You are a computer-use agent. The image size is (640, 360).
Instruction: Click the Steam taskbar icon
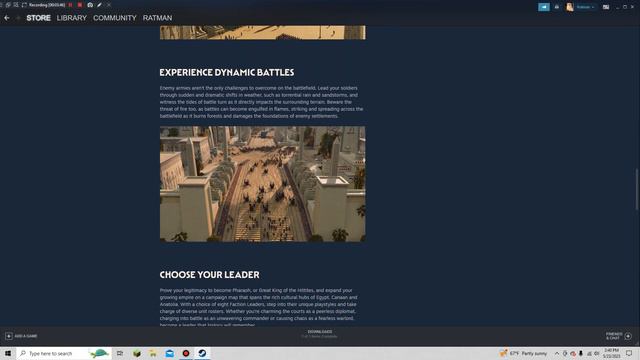[202, 353]
